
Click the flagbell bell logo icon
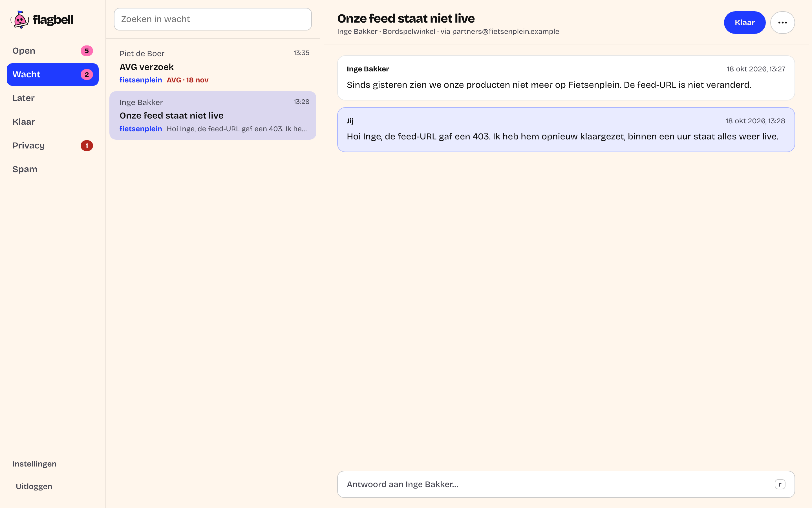pos(20,19)
